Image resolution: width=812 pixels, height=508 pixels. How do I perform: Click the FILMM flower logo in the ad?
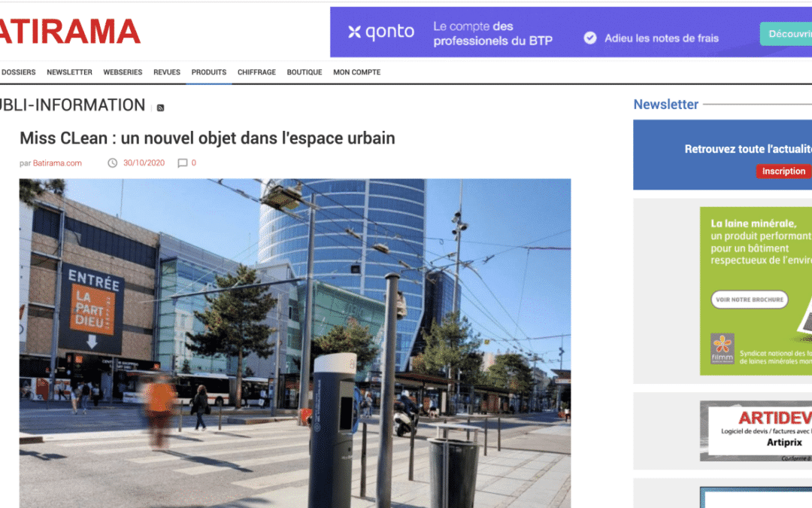click(x=723, y=346)
